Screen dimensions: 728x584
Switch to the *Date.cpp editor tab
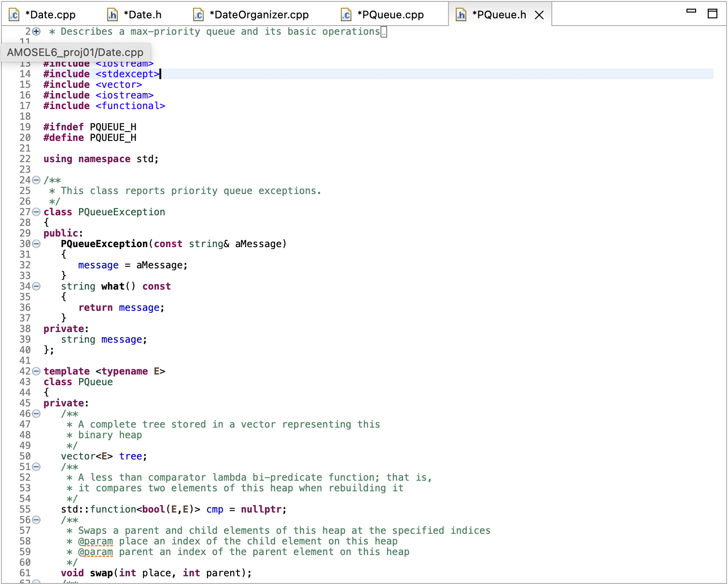tap(42, 14)
